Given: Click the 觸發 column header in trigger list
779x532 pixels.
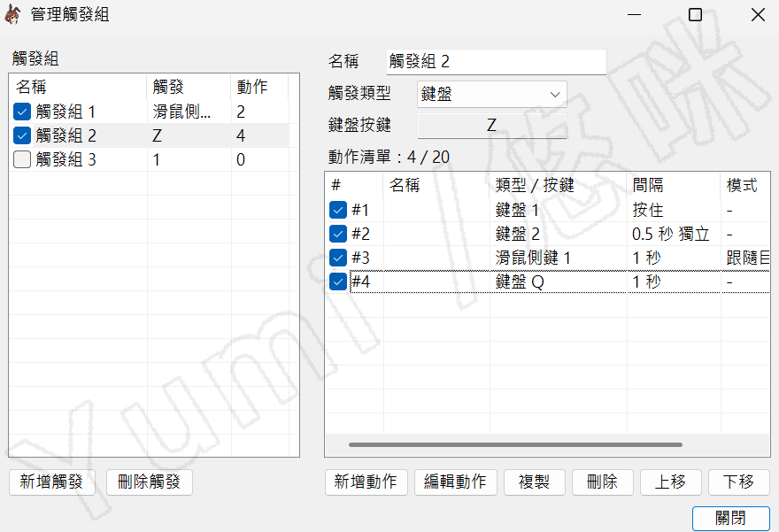Looking at the screenshot, I should (x=189, y=87).
